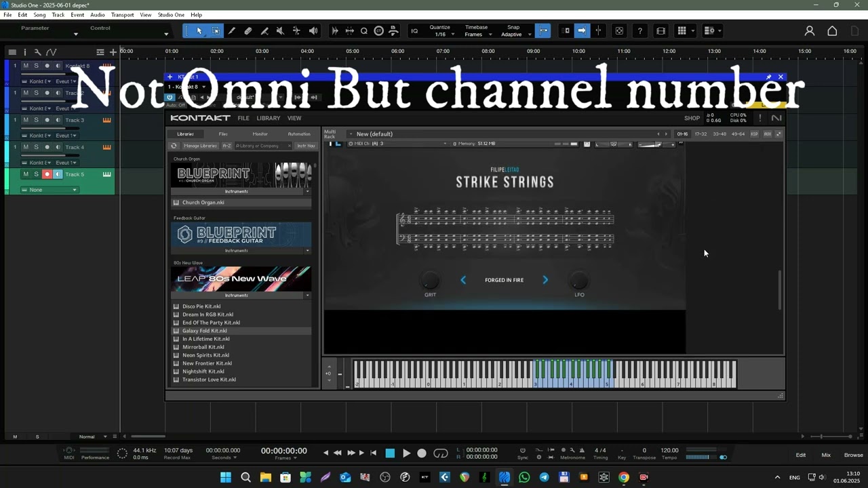Select the Eraser tool
Image resolution: width=868 pixels, height=488 pixels.
pos(248,30)
